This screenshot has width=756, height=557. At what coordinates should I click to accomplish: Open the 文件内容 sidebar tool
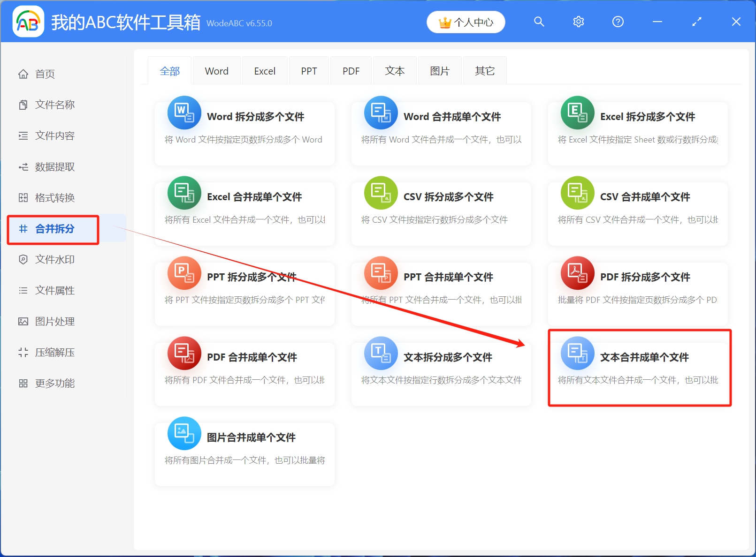pos(53,135)
